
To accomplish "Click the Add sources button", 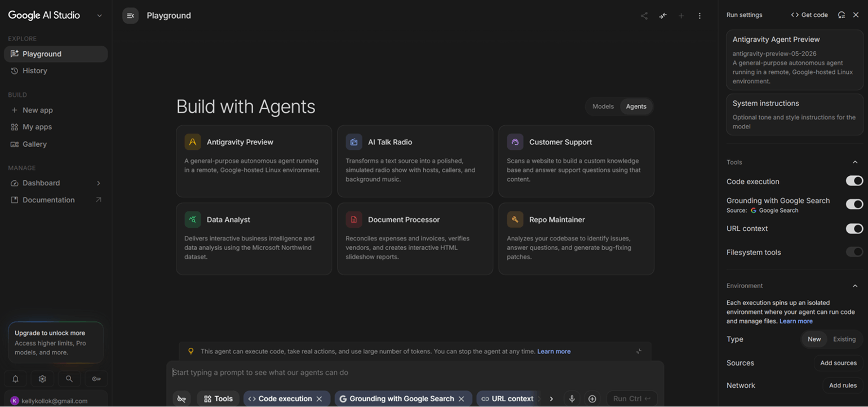I will click(838, 363).
